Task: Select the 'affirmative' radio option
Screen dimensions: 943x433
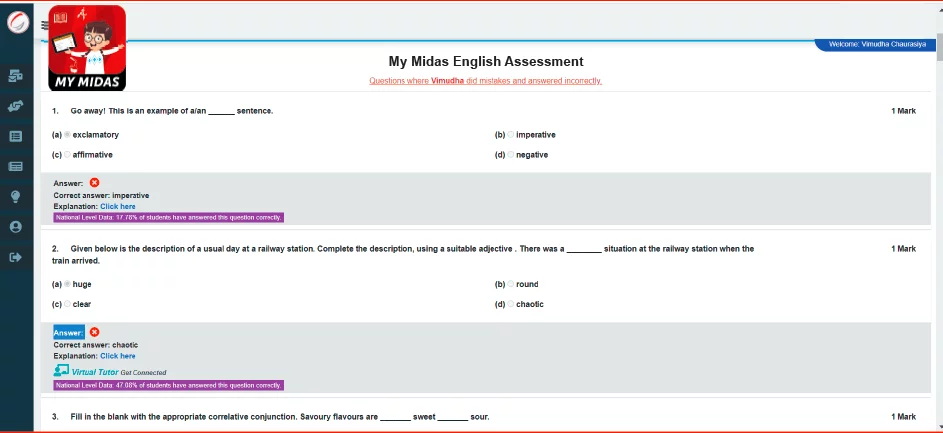Action: click(67, 156)
